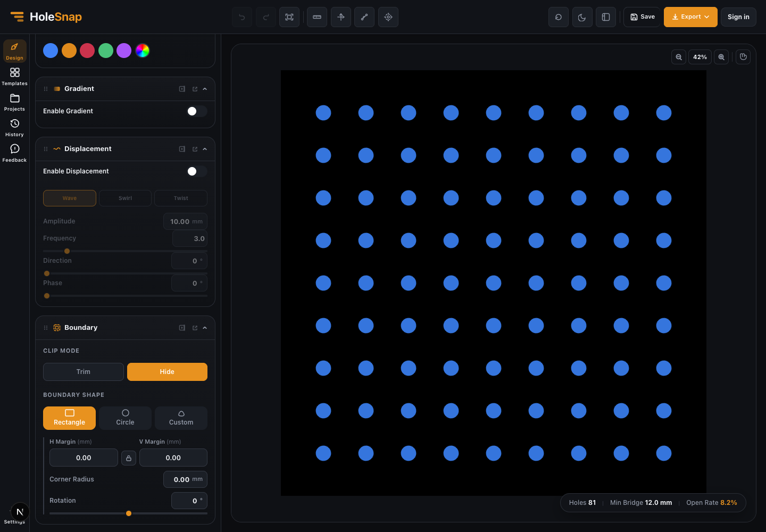The height and width of the screenshot is (532, 766).
Task: Collapse the Displacement panel
Action: 205,149
